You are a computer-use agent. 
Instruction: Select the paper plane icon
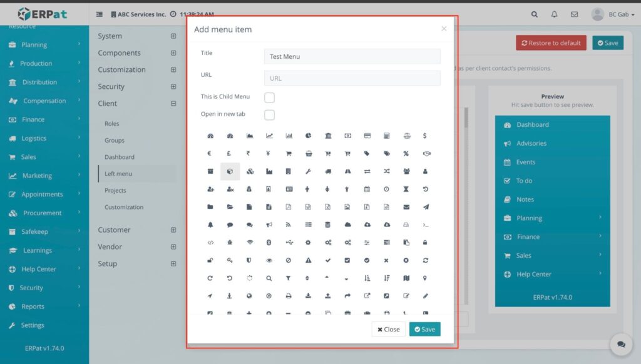click(x=426, y=207)
